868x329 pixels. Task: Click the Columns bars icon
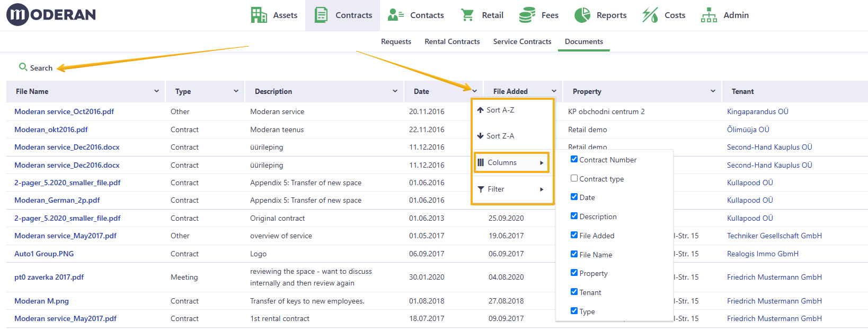(x=481, y=162)
